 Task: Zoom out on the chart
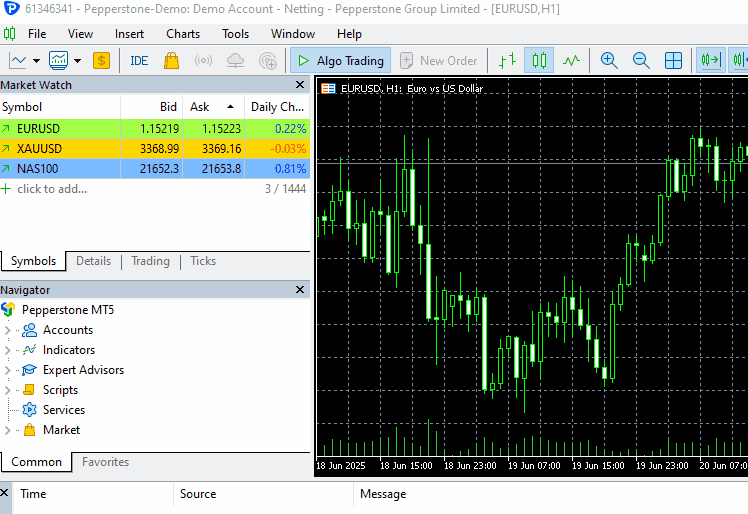[641, 61]
